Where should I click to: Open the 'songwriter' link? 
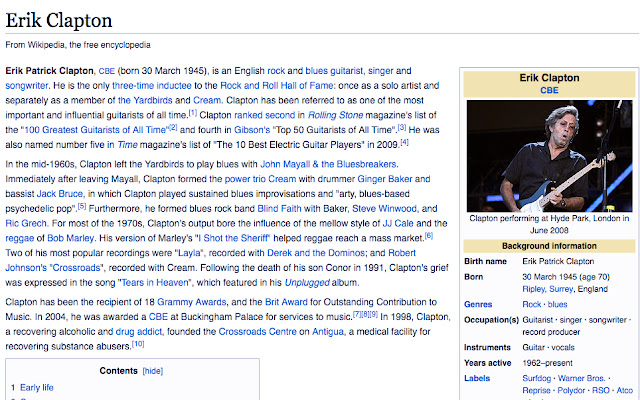click(x=27, y=86)
